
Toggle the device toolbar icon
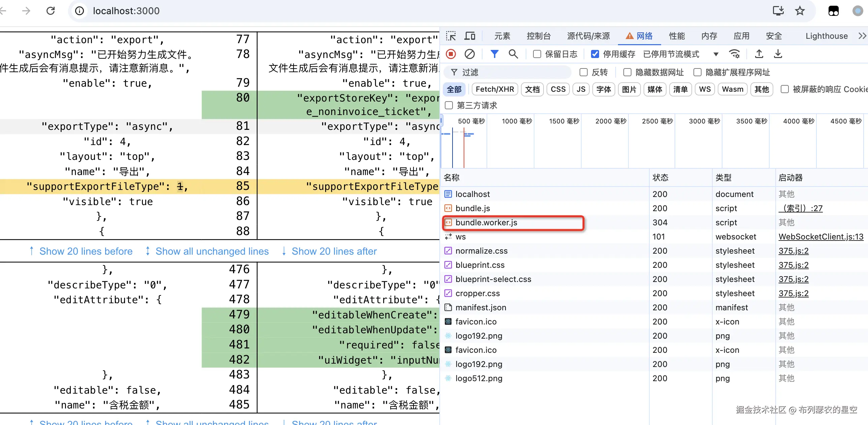coord(470,36)
